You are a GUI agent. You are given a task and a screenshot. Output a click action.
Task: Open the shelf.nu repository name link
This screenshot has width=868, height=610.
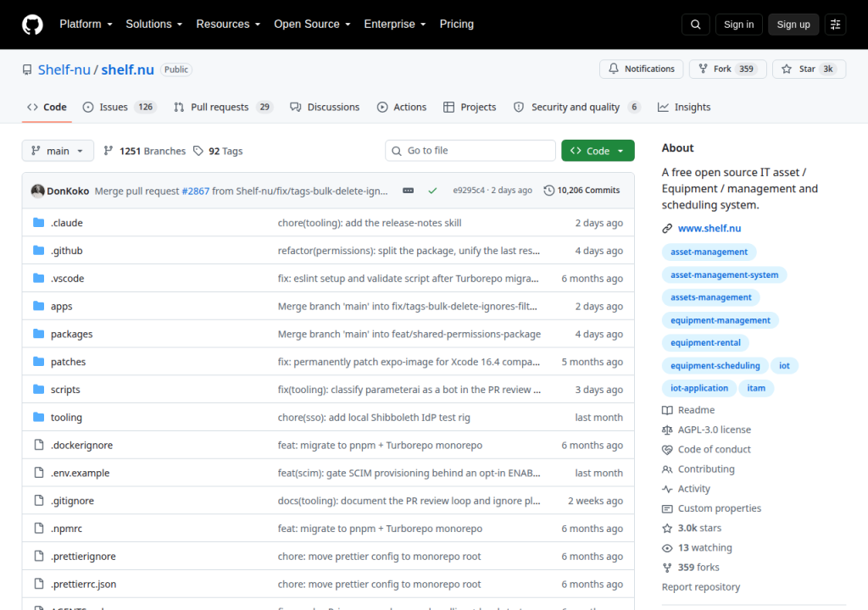pos(127,69)
